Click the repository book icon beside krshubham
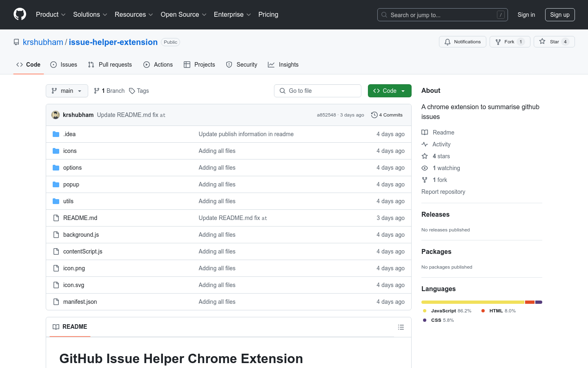The width and height of the screenshot is (588, 368). tap(16, 42)
